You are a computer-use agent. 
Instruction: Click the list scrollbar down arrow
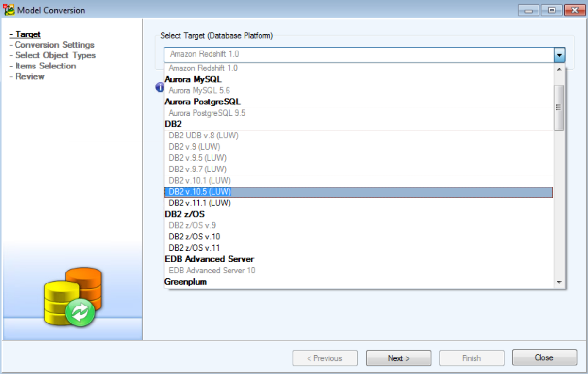pyautogui.click(x=559, y=282)
